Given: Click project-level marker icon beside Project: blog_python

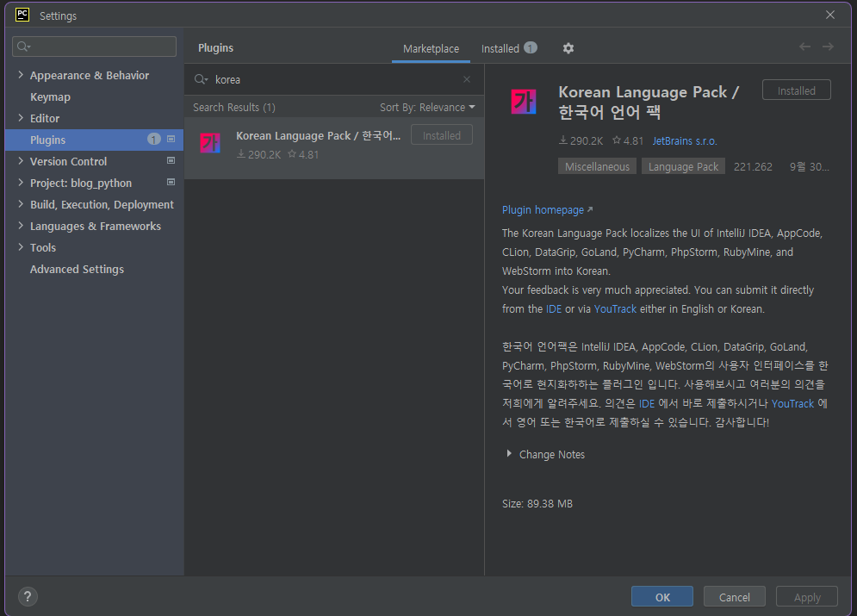Looking at the screenshot, I should tap(171, 182).
